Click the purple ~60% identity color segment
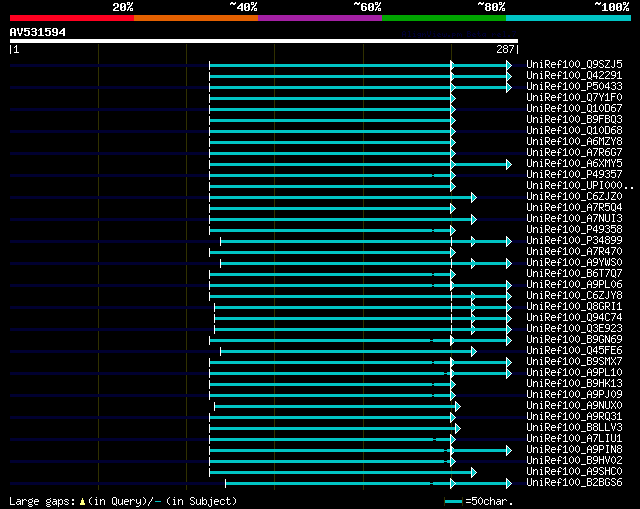The height and width of the screenshot is (509, 640). (x=320, y=18)
